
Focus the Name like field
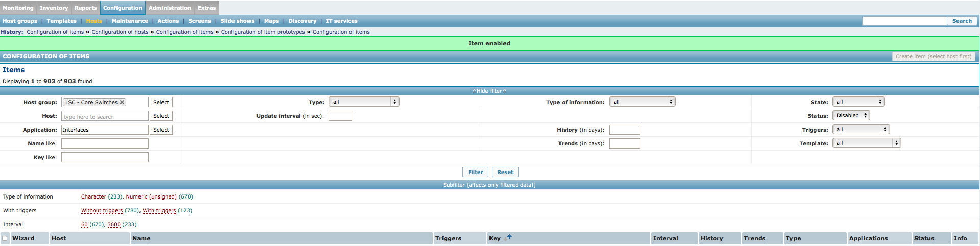point(105,143)
